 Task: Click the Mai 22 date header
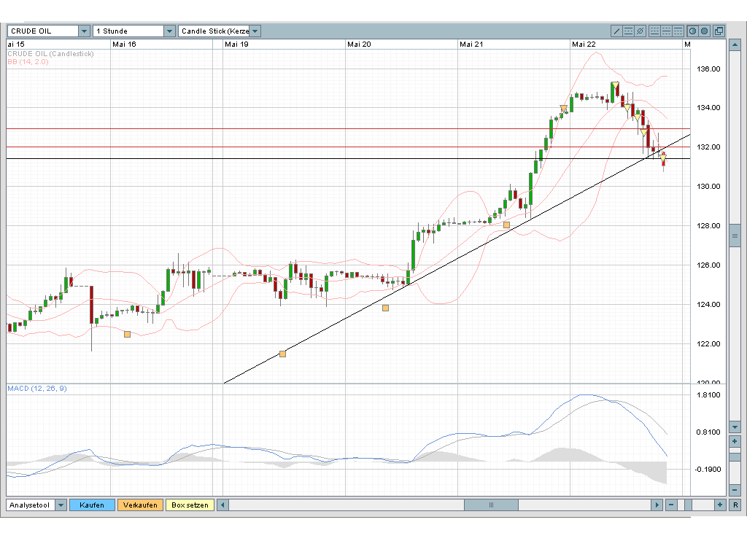584,44
